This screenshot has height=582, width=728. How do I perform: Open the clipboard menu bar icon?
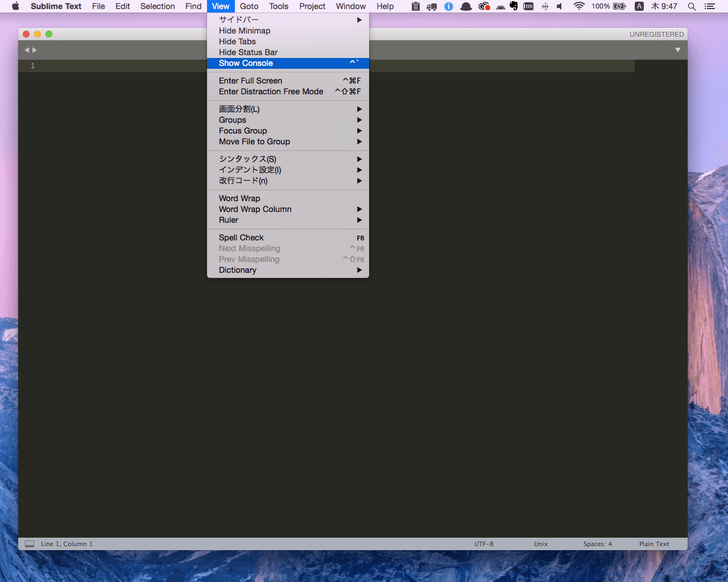tap(416, 6)
